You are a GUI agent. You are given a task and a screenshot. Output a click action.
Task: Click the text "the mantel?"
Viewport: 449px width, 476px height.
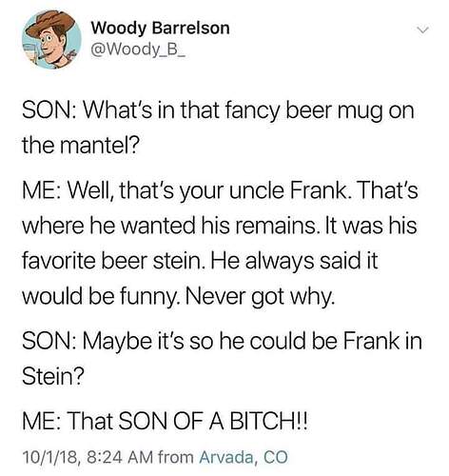click(81, 146)
